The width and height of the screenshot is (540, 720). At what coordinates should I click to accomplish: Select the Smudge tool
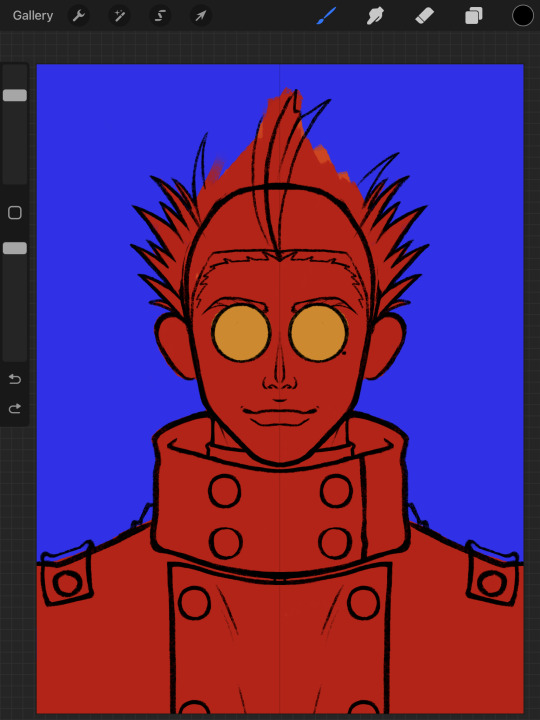[376, 16]
